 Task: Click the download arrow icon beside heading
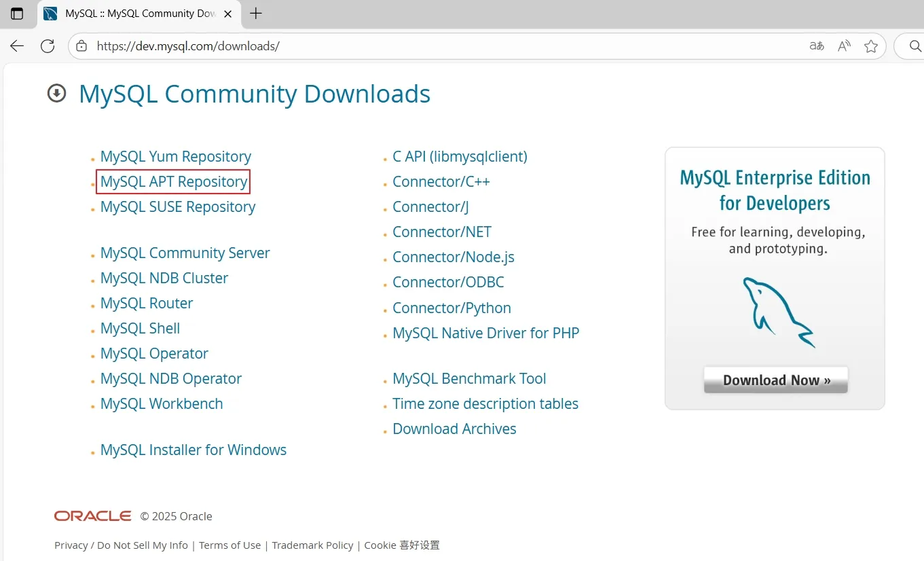tap(56, 93)
